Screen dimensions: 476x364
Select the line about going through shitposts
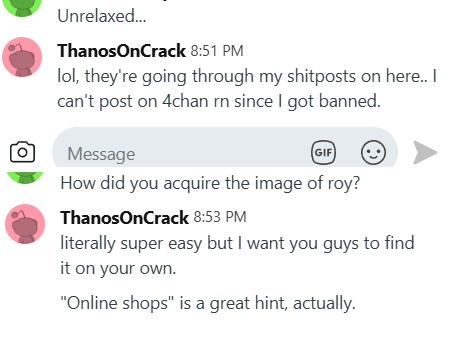[247, 76]
